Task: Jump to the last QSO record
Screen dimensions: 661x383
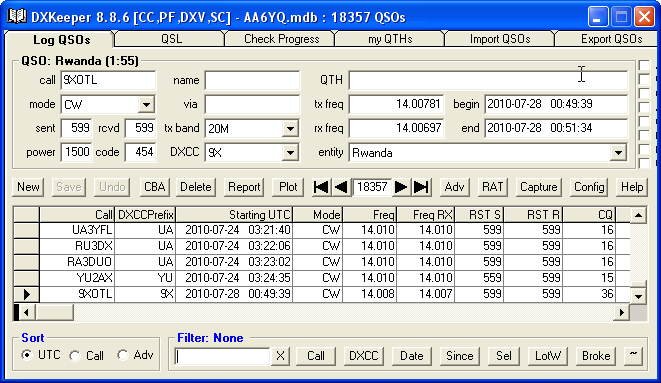Action: 421,187
